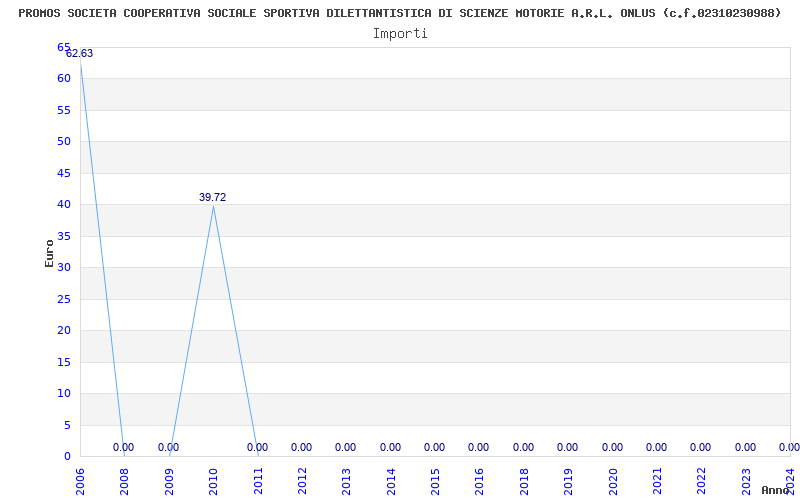Click the 15 tick on the Euro axis
The width and height of the screenshot is (800, 500).
[64, 362]
